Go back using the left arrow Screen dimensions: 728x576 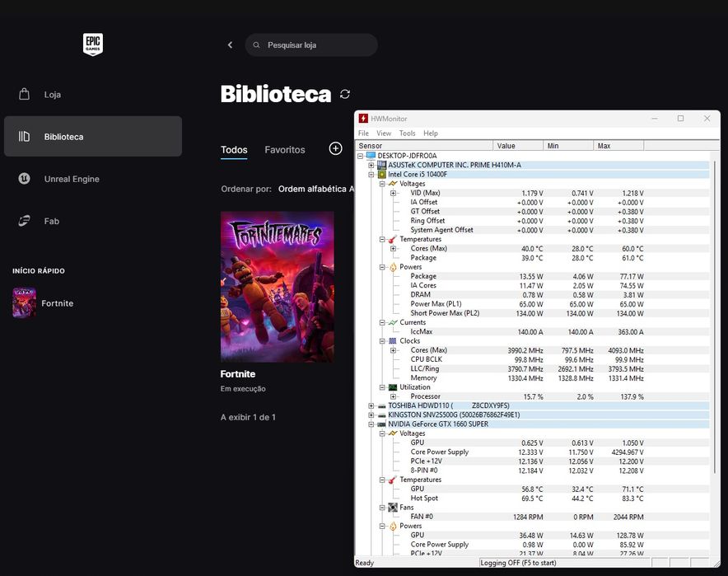tap(231, 45)
